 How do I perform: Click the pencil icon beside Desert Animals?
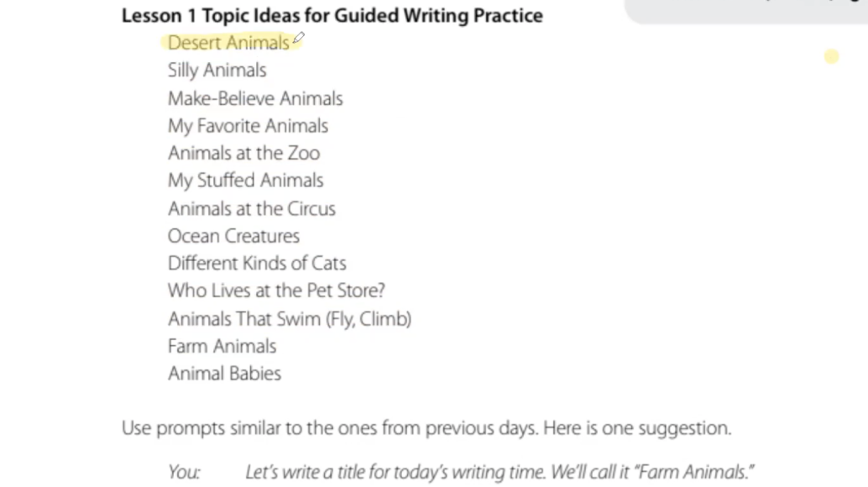click(298, 38)
